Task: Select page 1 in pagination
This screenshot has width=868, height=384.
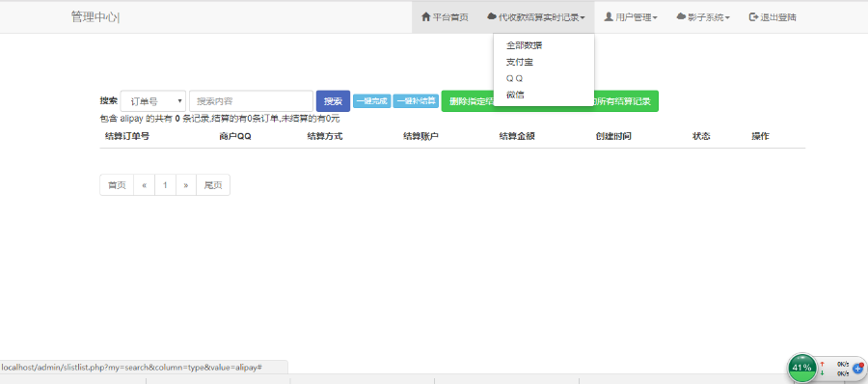Action: 166,185
